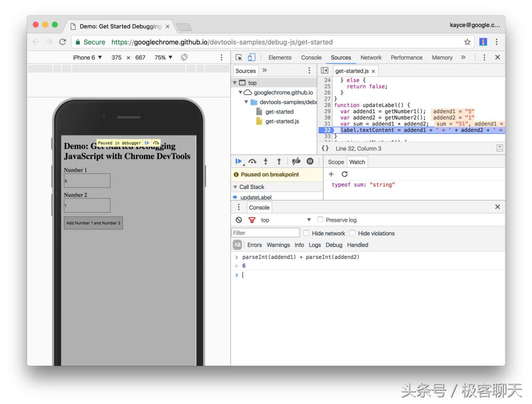Click the Errors console filter button

point(255,245)
